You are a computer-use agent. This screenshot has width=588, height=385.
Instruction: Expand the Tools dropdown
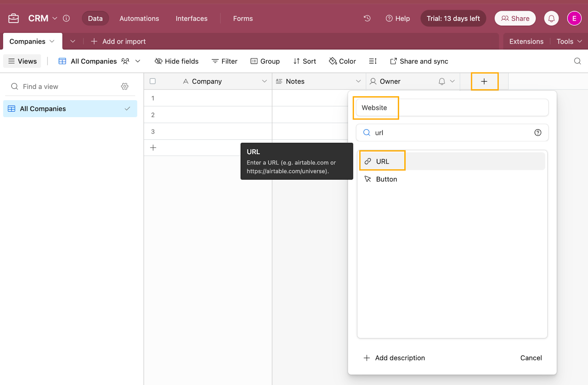(x=569, y=41)
